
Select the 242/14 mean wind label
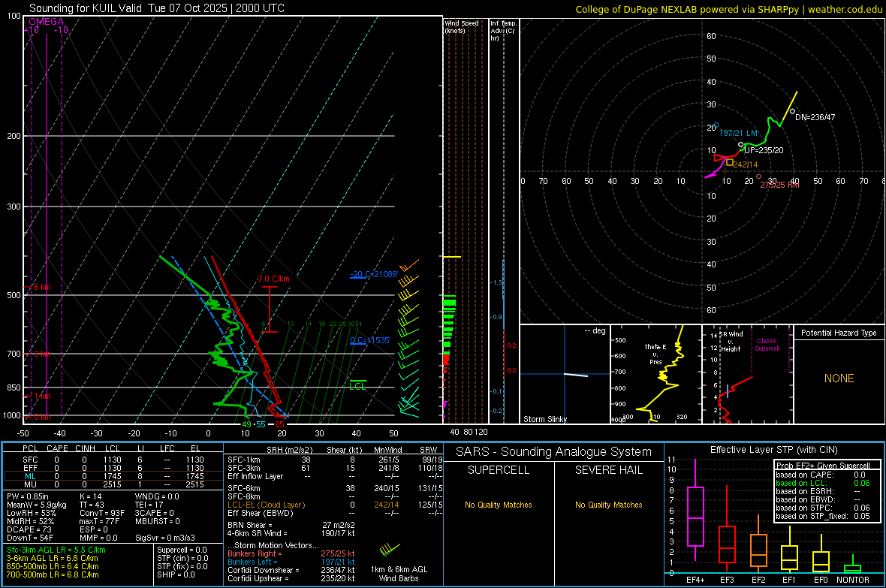pyautogui.click(x=746, y=164)
